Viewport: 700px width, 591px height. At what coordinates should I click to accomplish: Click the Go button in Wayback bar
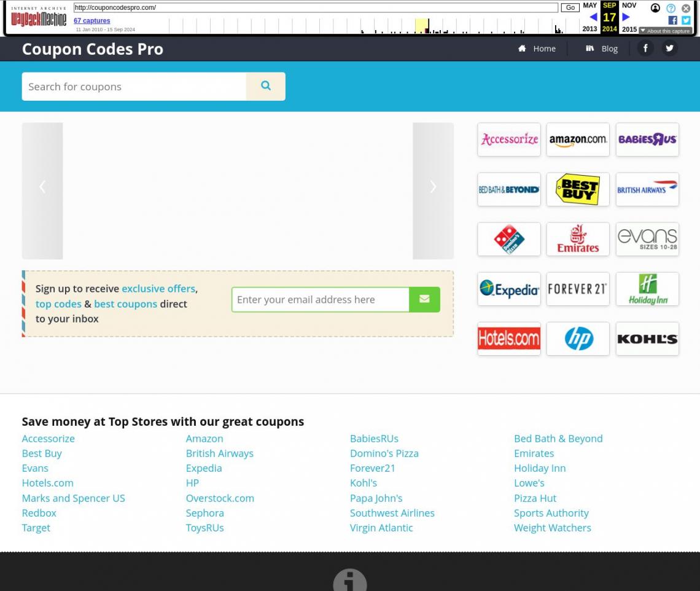pos(570,7)
